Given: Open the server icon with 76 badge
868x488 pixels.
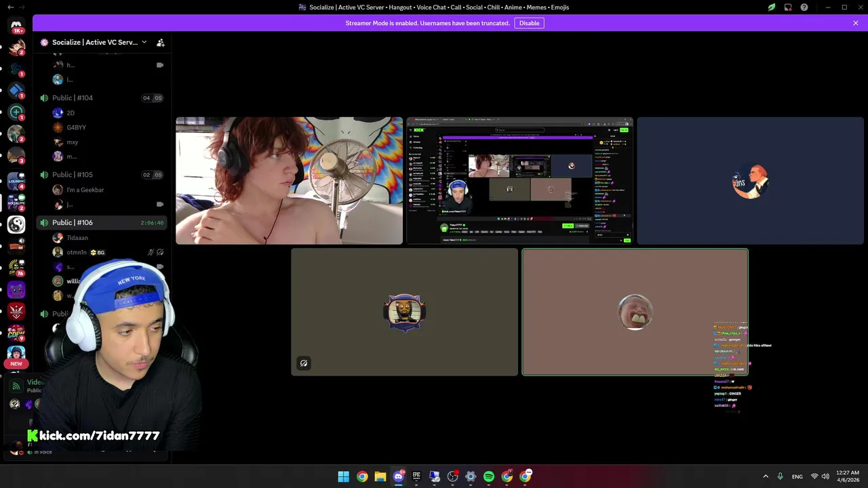Looking at the screenshot, I should coord(16,268).
